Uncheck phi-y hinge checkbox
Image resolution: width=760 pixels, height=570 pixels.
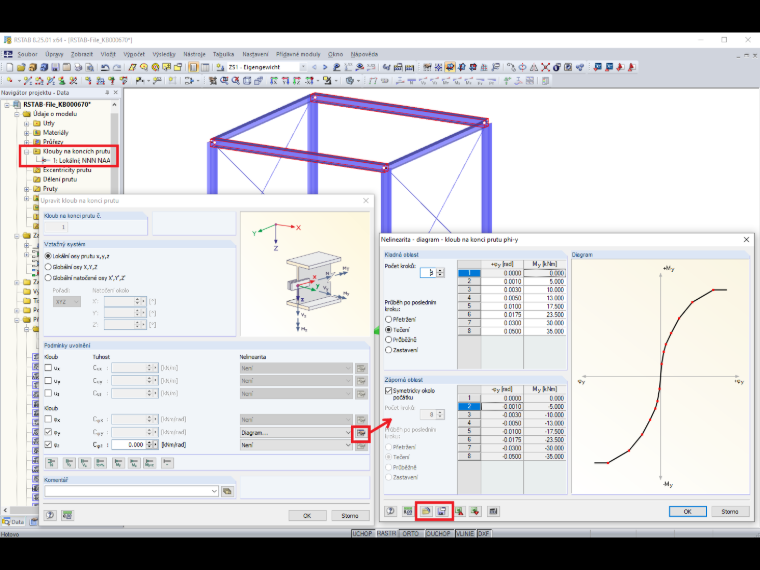click(48, 432)
